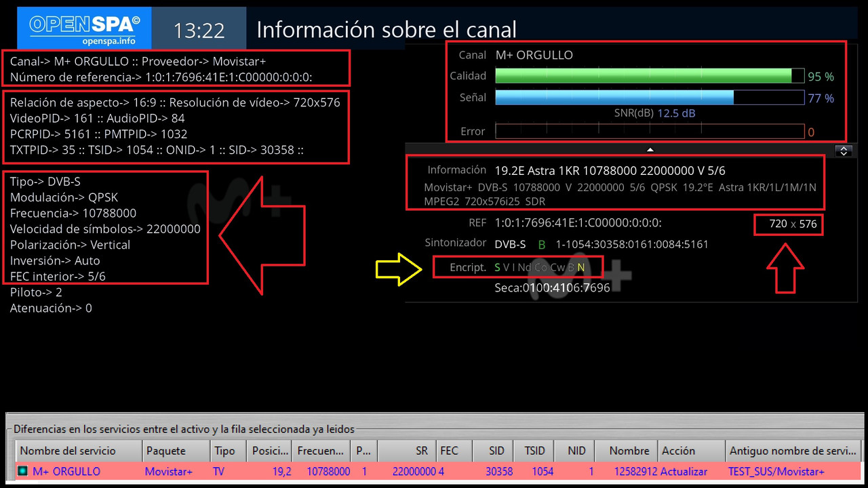The height and width of the screenshot is (488, 868).
Task: Click green 'S' in the Encript. row
Action: (x=497, y=268)
